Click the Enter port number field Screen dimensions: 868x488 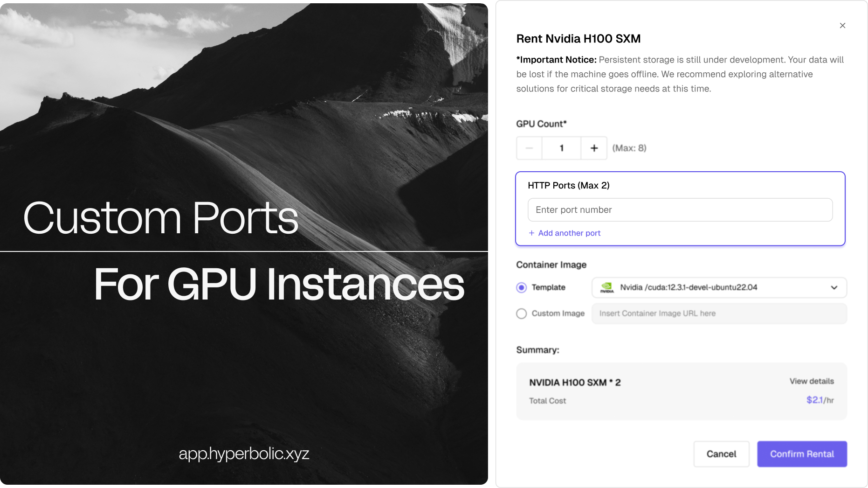[680, 210]
